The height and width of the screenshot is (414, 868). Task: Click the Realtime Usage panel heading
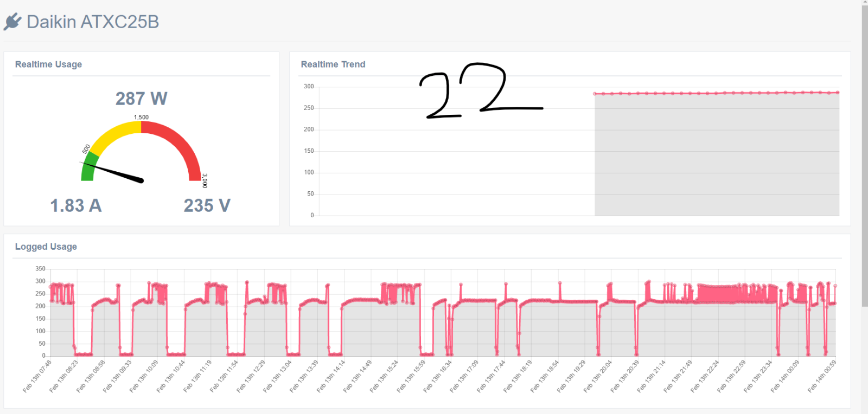coord(48,64)
